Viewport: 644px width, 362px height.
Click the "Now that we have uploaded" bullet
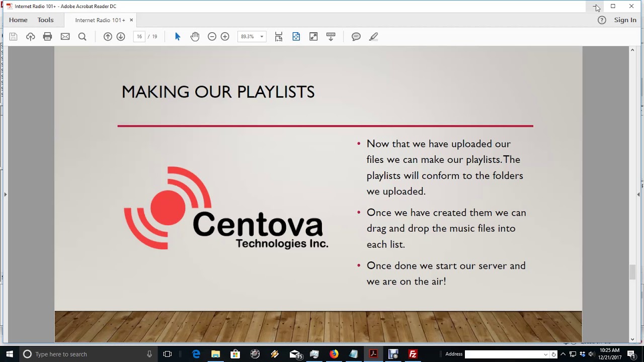(438, 144)
